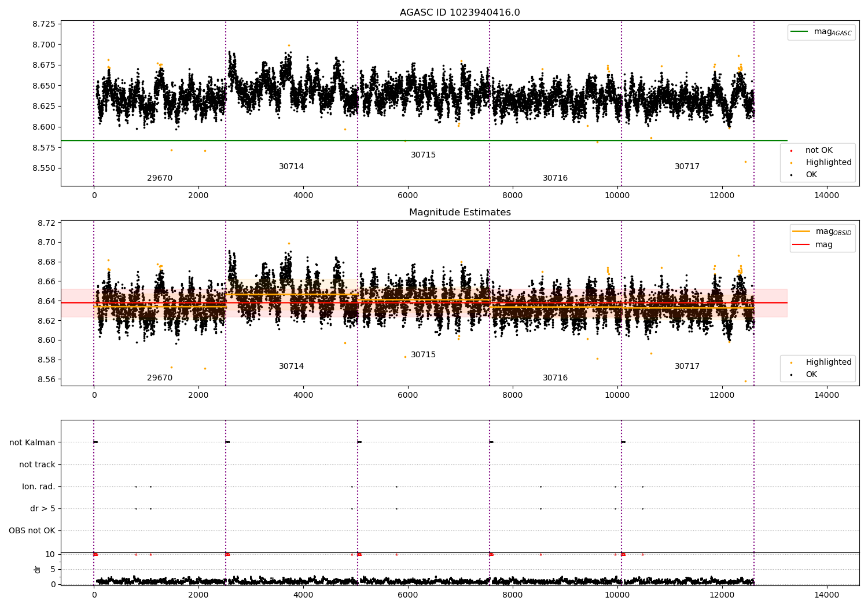The image size is (868, 608).
Task: Click the 'not track' row label
Action: pos(37,465)
